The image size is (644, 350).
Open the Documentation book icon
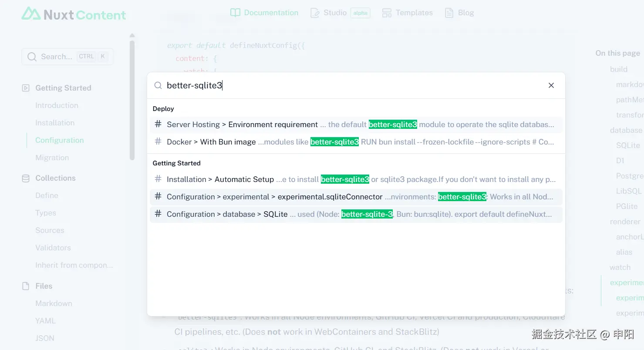[x=235, y=13]
